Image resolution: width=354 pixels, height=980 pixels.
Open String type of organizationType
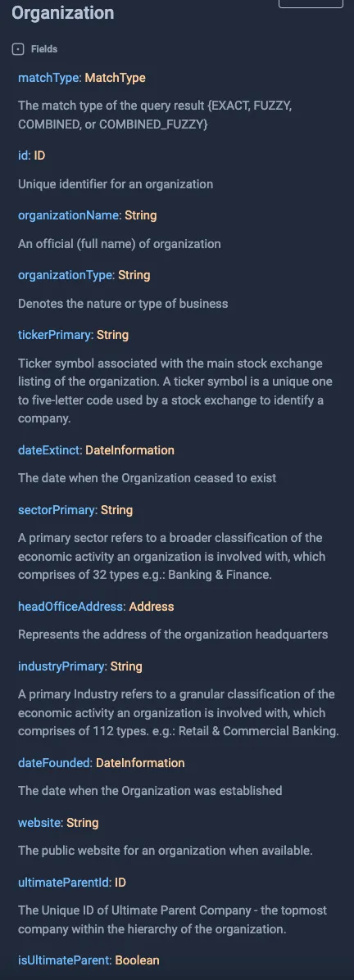(x=134, y=275)
